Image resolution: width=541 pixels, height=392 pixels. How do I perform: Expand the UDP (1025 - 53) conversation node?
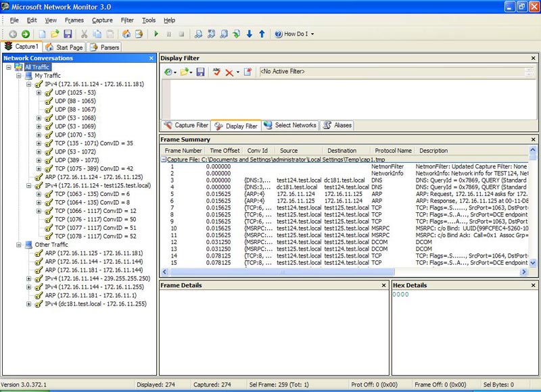39,93
